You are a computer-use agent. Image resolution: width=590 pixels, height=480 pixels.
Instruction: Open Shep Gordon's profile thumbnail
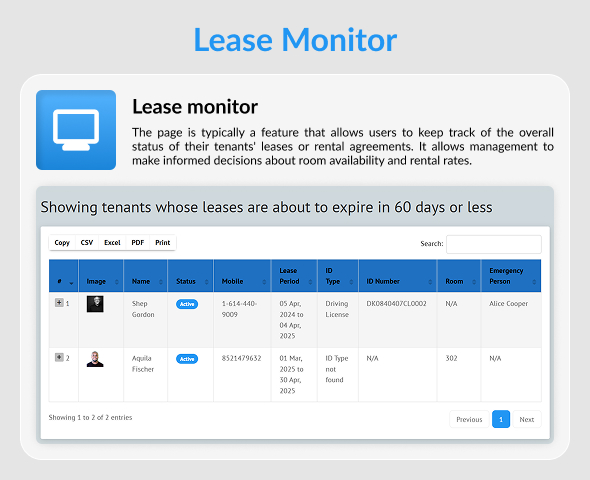click(95, 304)
